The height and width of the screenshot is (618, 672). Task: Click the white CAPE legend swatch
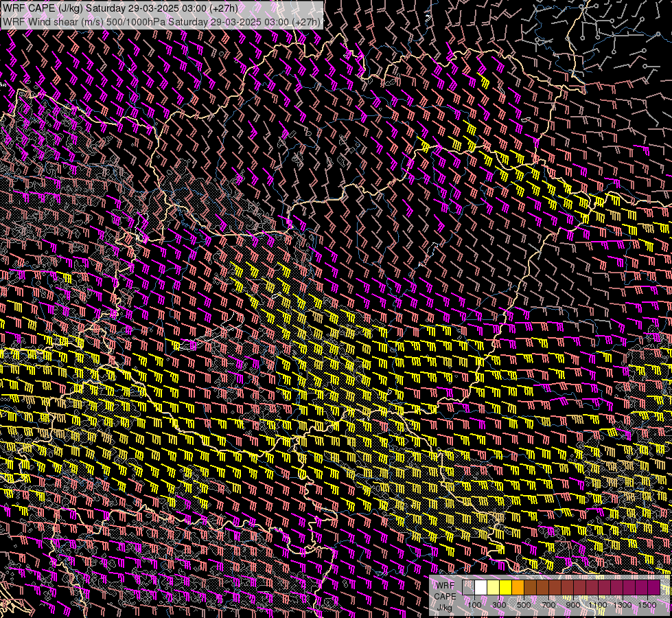pyautogui.click(x=481, y=588)
